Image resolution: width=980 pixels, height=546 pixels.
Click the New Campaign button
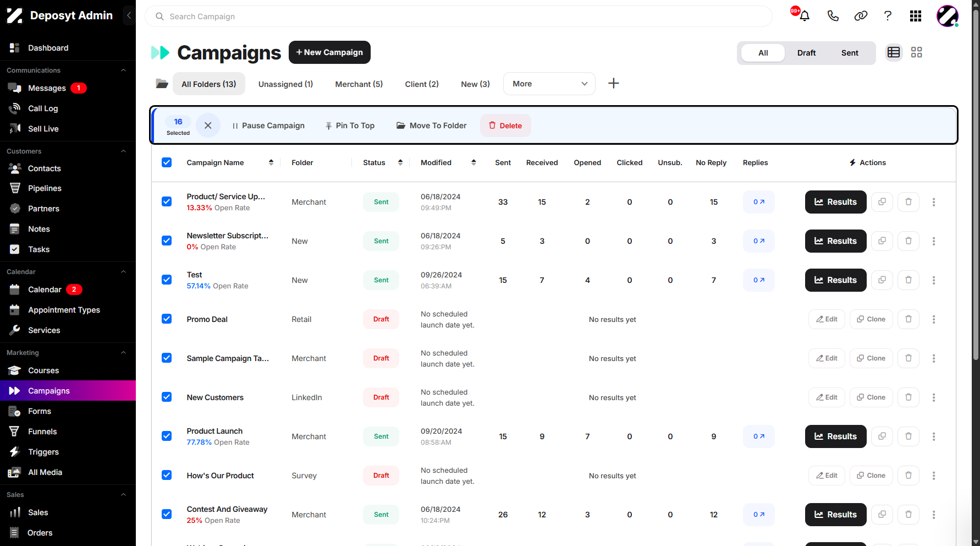329,52
